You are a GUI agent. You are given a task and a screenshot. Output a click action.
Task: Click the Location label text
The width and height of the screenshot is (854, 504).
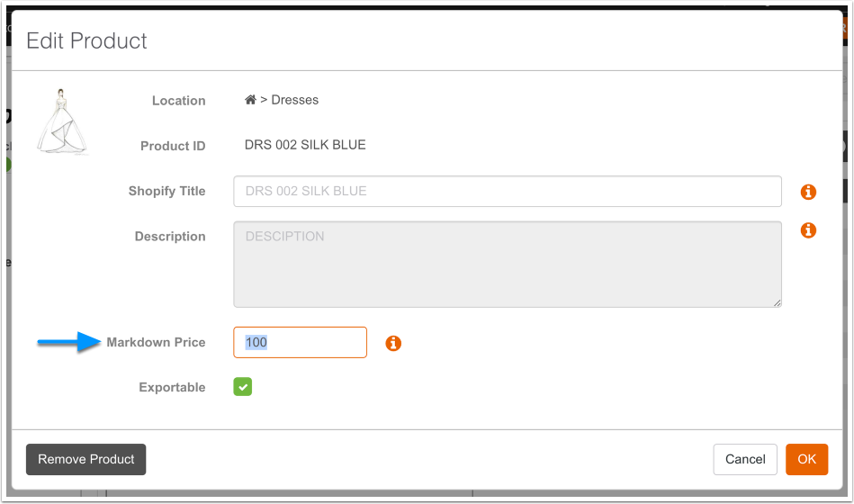(178, 101)
